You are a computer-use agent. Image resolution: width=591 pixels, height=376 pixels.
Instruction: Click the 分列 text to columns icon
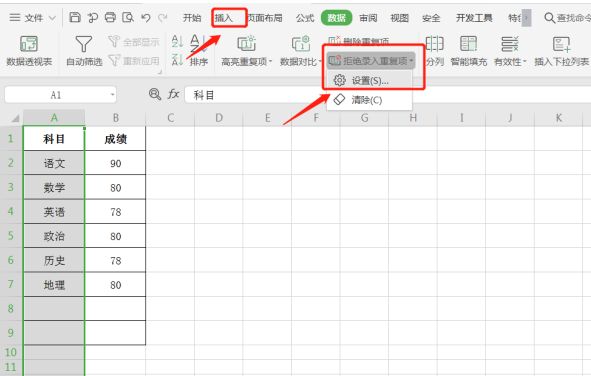(x=435, y=51)
